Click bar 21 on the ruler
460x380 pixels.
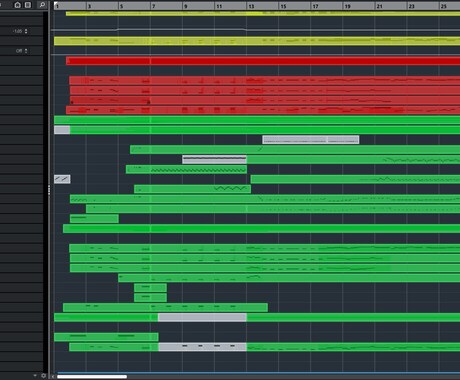379,6
